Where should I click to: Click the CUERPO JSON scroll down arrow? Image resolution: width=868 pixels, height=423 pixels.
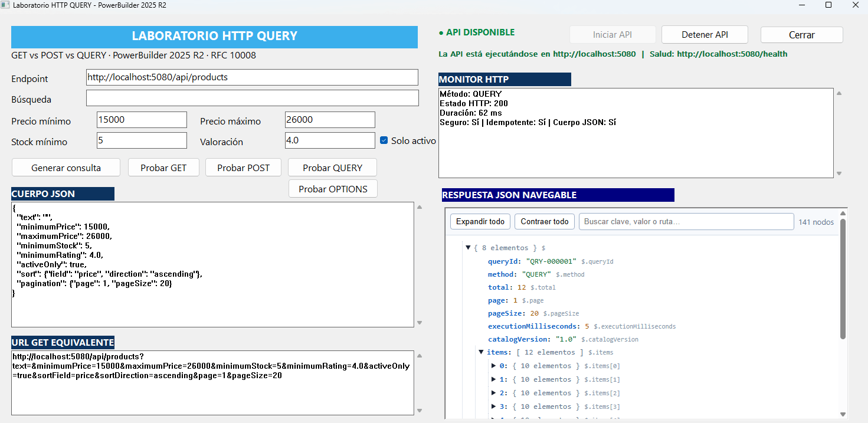[x=420, y=323]
